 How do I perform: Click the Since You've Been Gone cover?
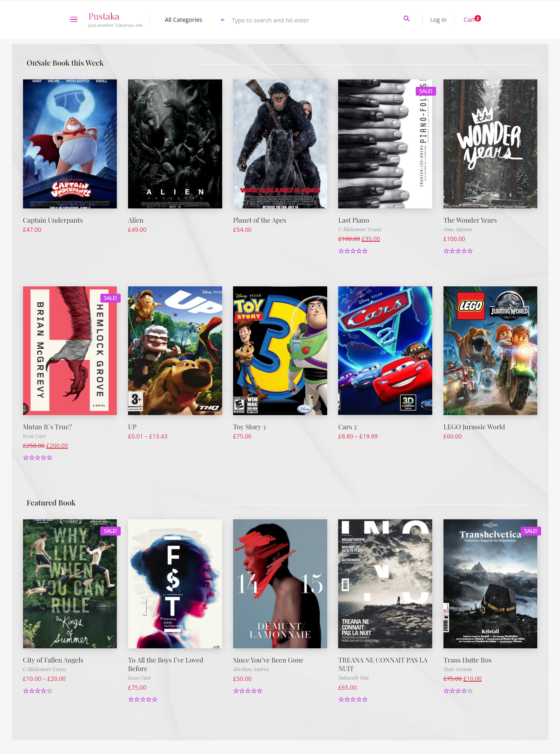(x=280, y=583)
